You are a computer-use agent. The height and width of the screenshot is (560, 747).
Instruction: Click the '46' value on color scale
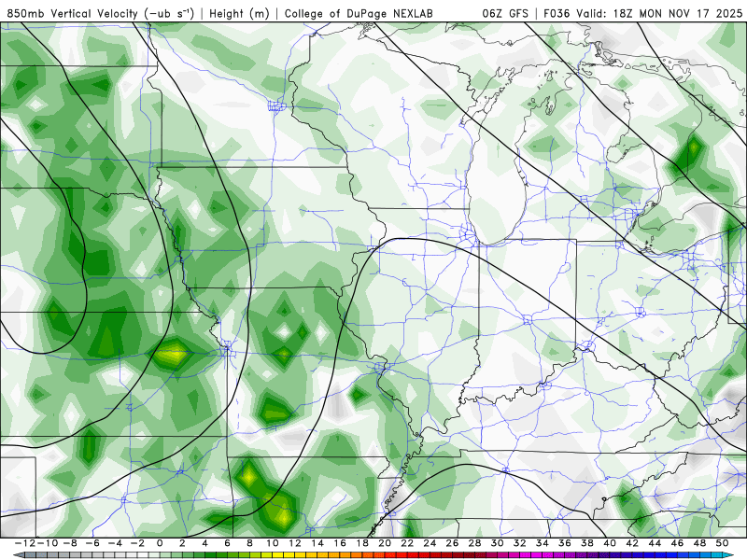click(677, 543)
